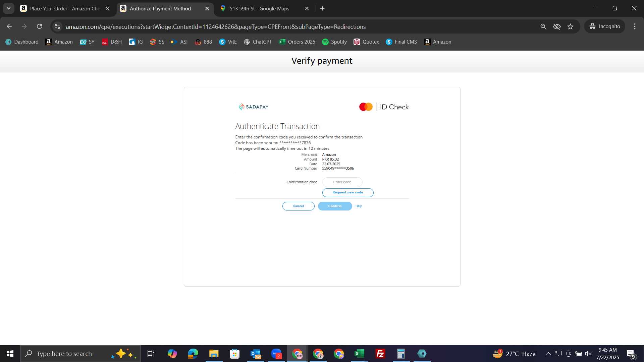Viewport: 644px width, 362px height.
Task: Open the Help link
Action: (359, 206)
